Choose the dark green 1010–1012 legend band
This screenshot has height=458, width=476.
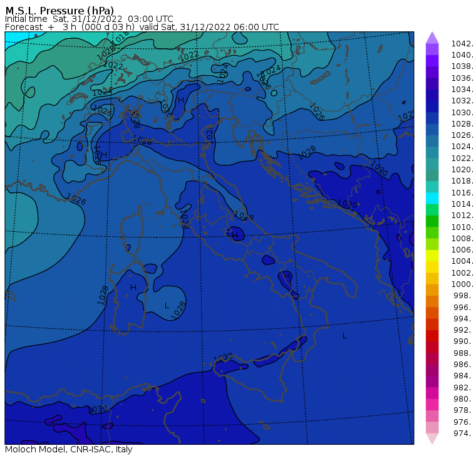click(432, 221)
